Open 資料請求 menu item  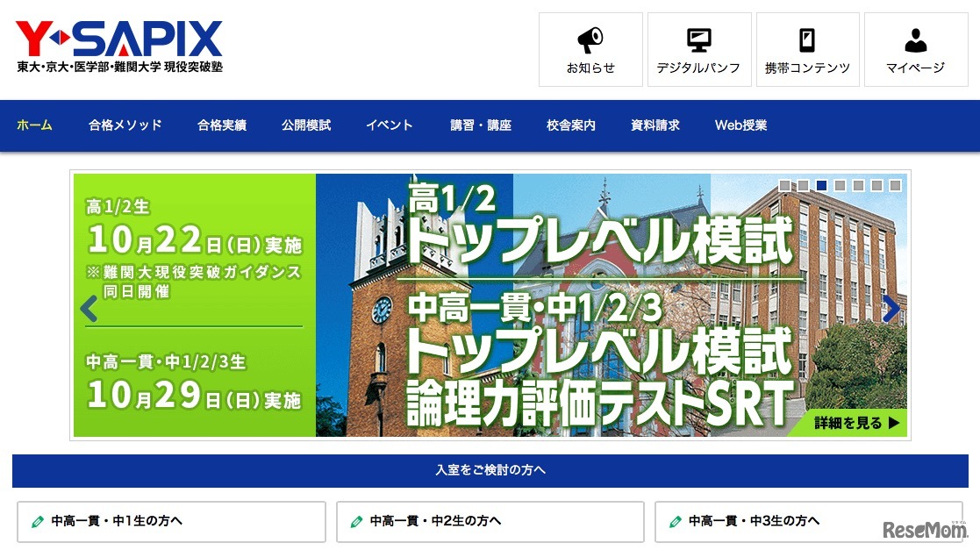655,125
